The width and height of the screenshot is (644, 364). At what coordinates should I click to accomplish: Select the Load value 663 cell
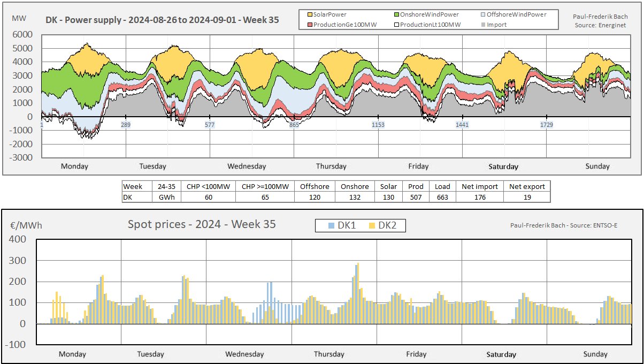click(x=442, y=196)
